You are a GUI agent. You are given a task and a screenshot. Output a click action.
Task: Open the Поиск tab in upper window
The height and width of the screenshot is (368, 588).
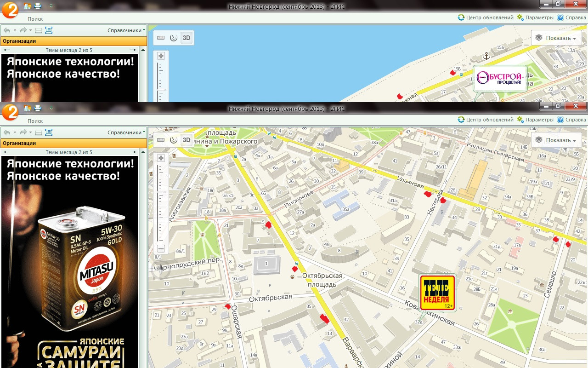[x=35, y=19]
